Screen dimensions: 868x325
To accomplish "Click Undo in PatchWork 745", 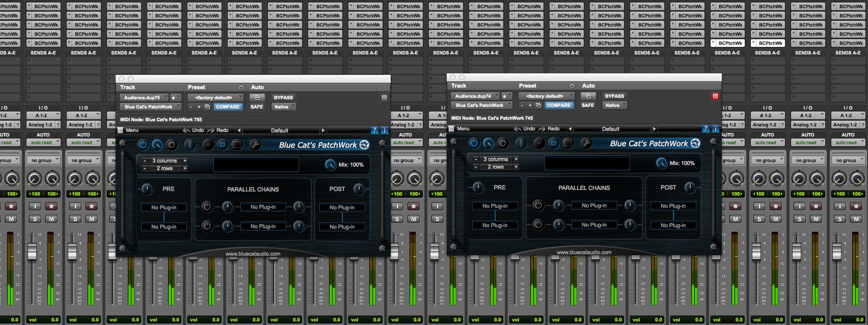I will (x=525, y=129).
